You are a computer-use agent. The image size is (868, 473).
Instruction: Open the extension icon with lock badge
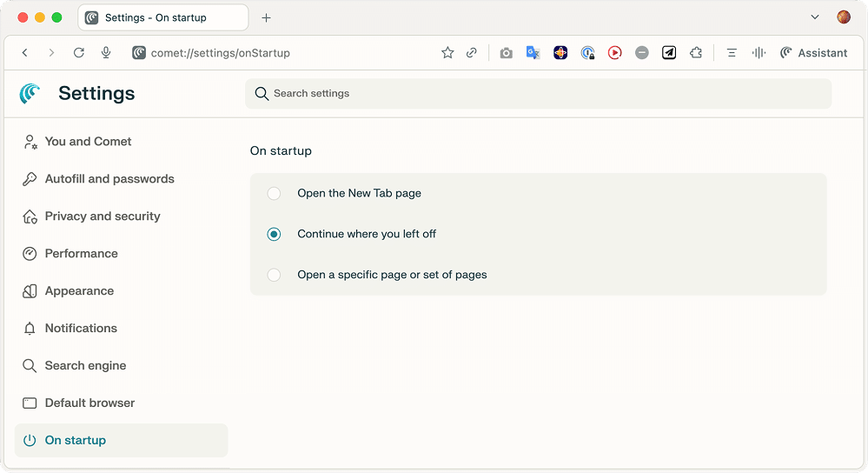click(587, 53)
